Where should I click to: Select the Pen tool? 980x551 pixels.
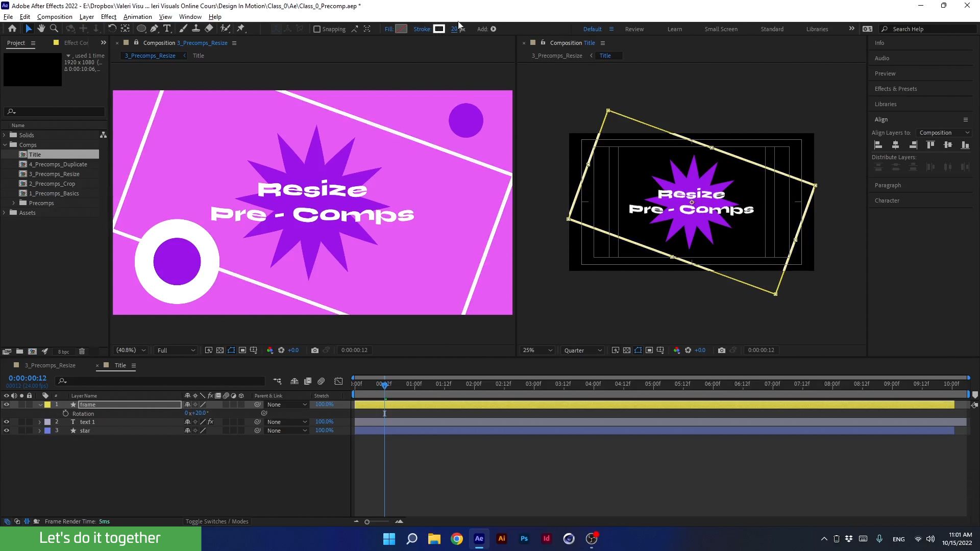[x=154, y=29]
